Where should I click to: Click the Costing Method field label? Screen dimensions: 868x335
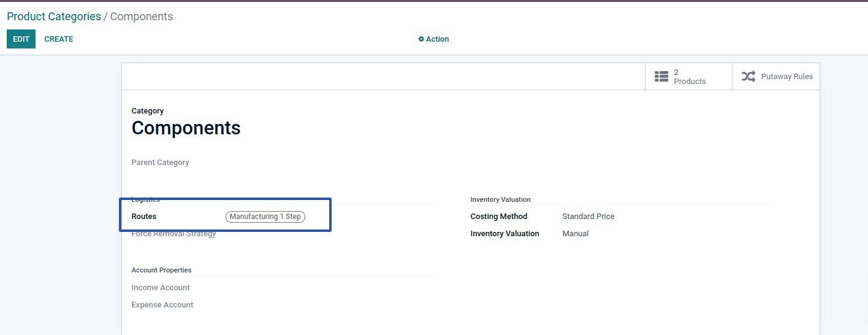498,217
